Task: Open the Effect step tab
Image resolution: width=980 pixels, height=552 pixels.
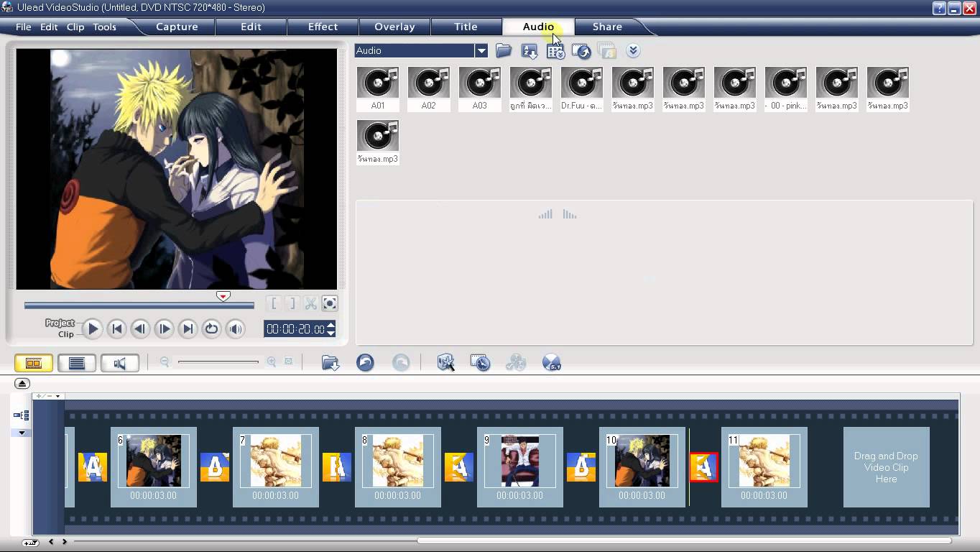Action: tap(323, 27)
